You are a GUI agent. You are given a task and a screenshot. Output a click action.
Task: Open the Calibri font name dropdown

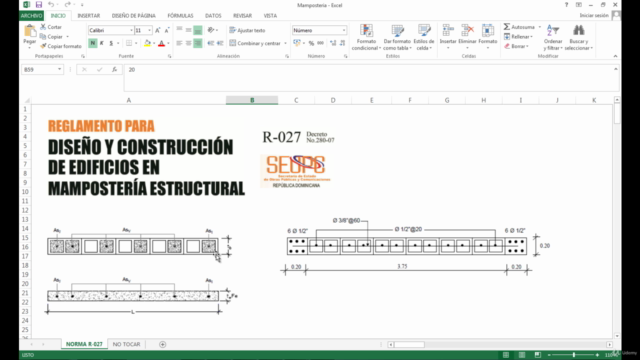pos(131,31)
